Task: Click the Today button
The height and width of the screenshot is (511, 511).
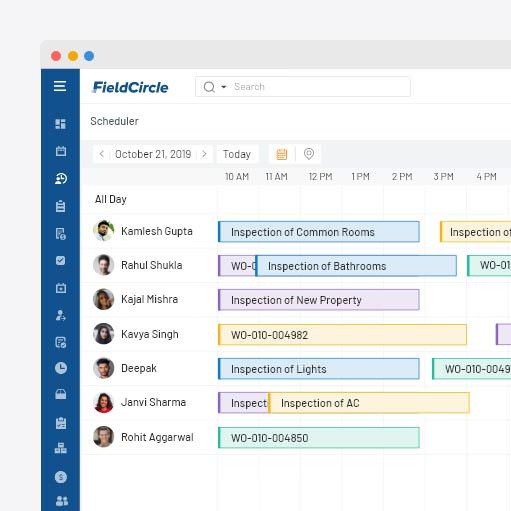Action: point(237,154)
